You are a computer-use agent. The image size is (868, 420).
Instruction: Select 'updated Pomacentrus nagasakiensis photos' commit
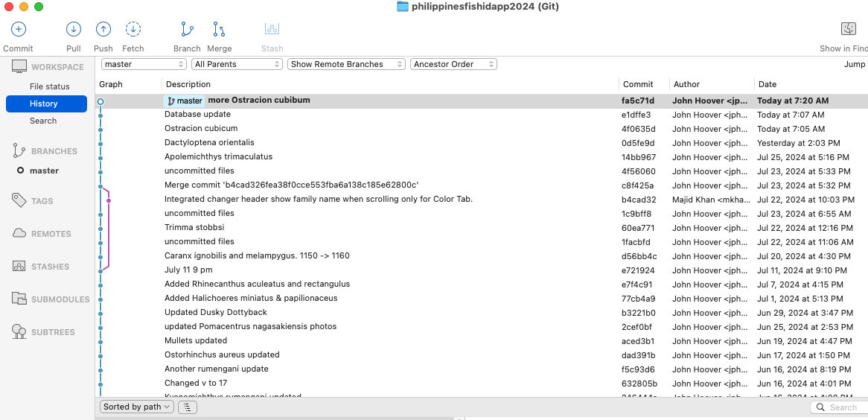482,327
